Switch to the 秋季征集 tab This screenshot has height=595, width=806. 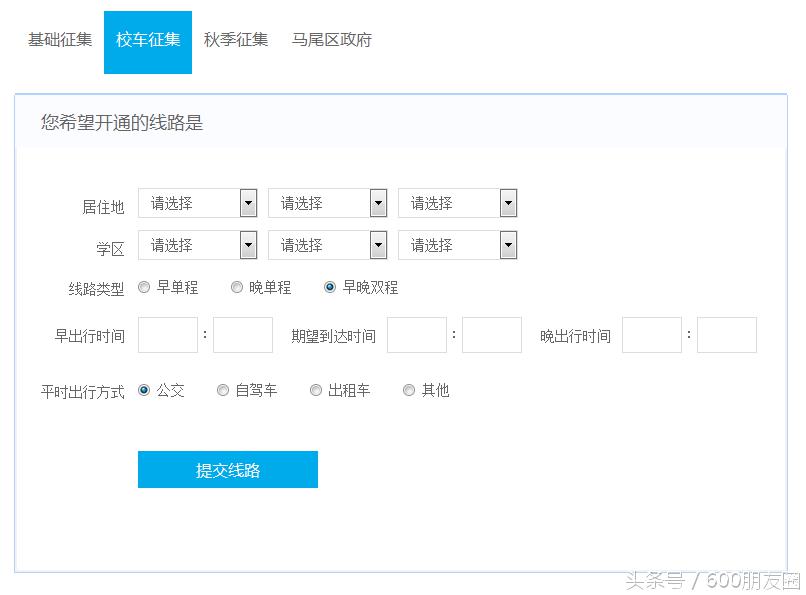point(236,40)
